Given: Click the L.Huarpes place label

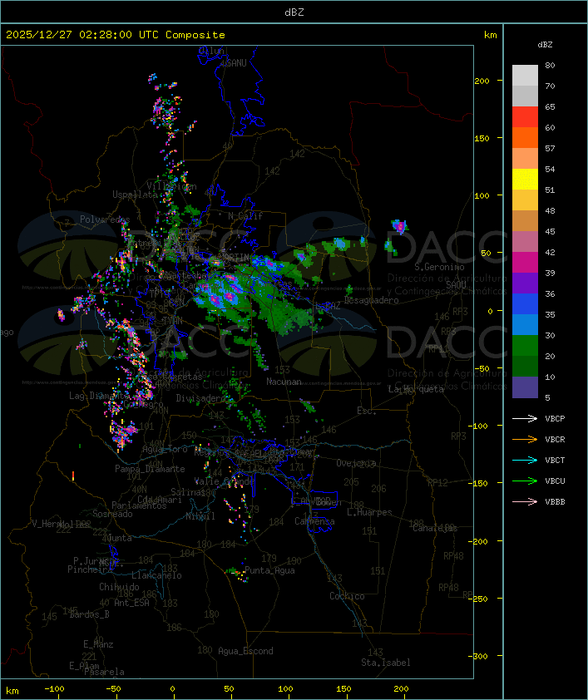Looking at the screenshot, I should [369, 512].
